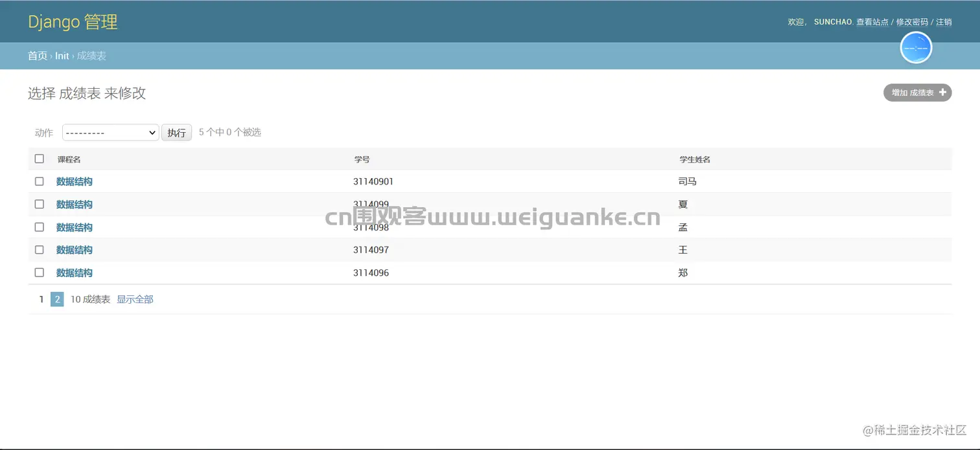
Task: Click the 5 个中 0 个被选 selection counter
Action: (230, 132)
